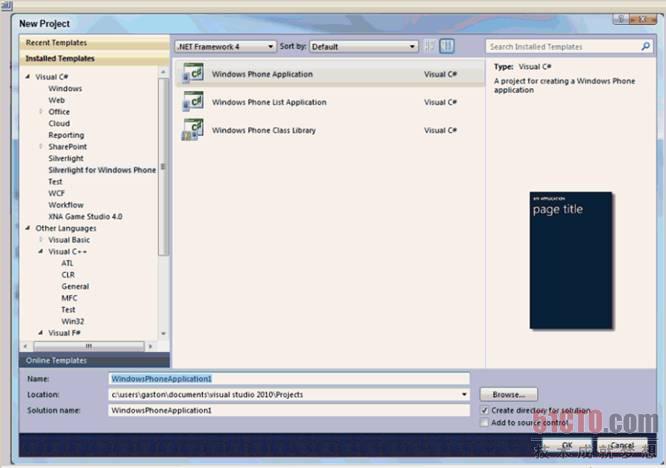Select Windows under Visual C#

[x=65, y=88]
